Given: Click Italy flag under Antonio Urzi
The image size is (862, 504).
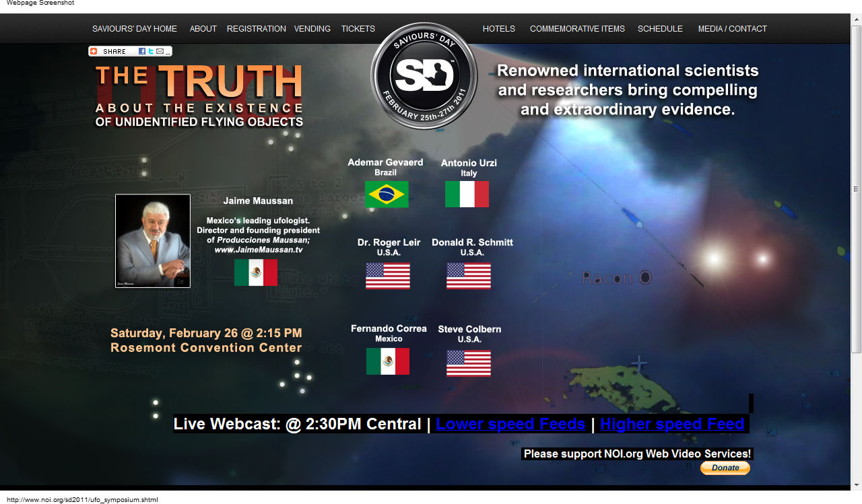Looking at the screenshot, I should (467, 194).
